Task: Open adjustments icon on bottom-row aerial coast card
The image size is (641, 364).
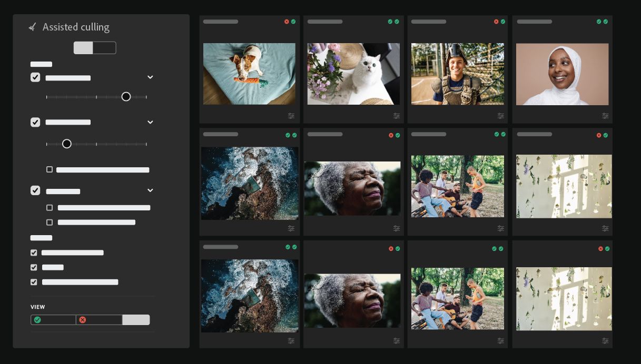Action: coord(291,341)
